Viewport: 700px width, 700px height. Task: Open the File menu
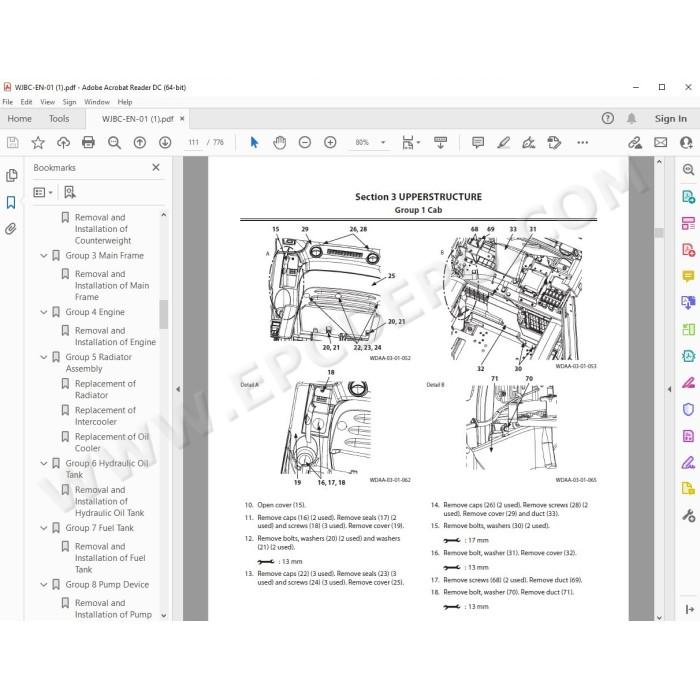point(8,102)
